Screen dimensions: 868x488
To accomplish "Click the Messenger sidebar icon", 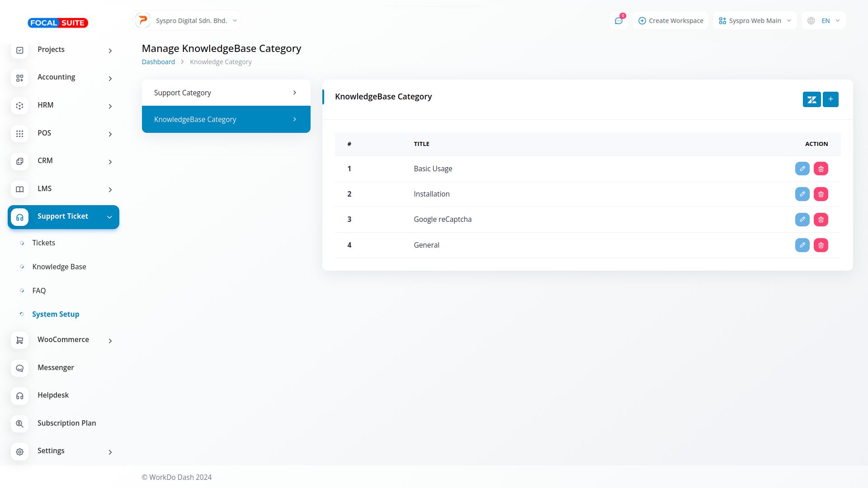I will 20,368.
